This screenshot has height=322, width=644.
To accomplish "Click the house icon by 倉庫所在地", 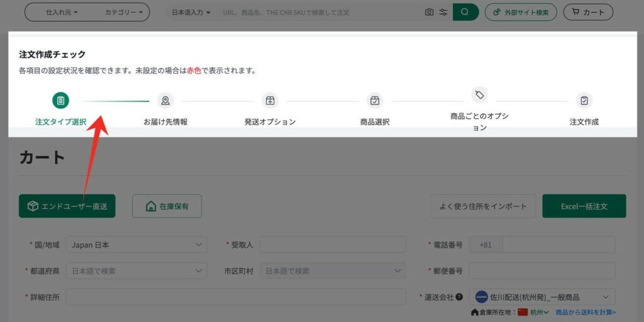I will 475,313.
